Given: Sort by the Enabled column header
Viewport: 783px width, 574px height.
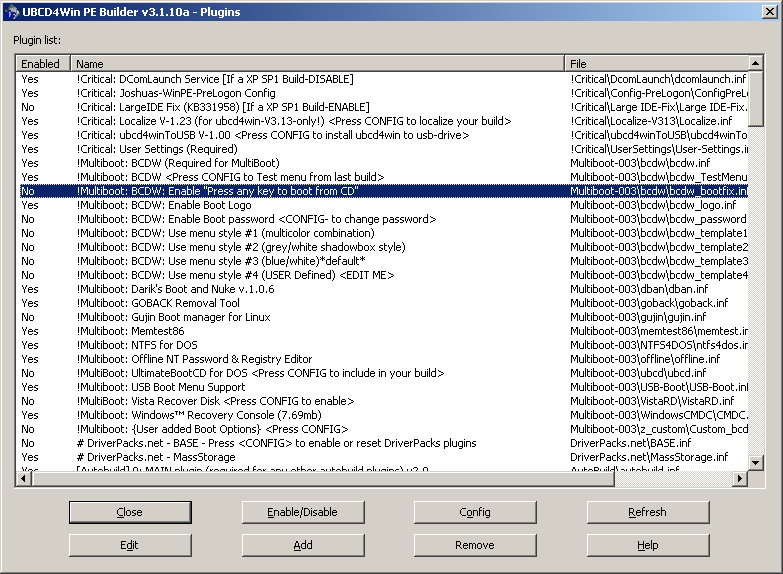Looking at the screenshot, I should 43,64.
